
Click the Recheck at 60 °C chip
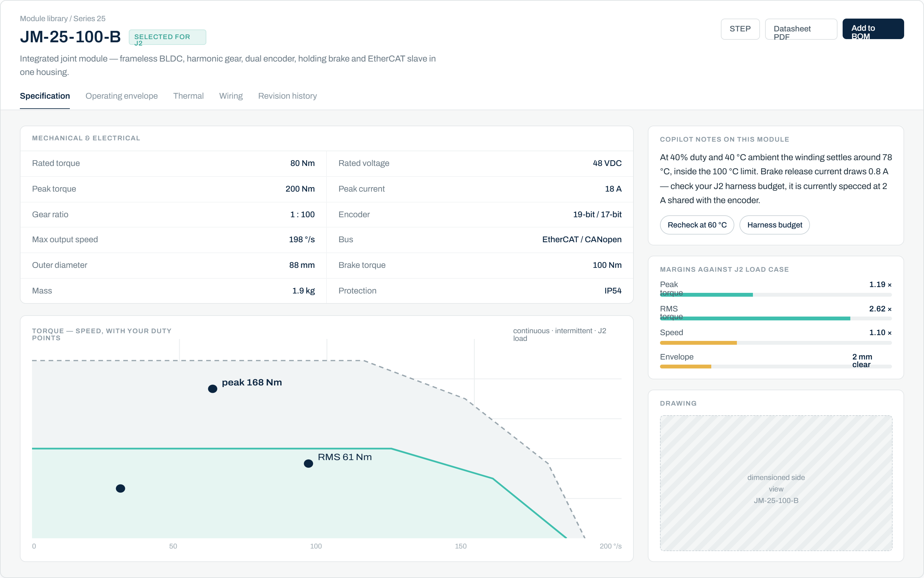click(x=697, y=225)
